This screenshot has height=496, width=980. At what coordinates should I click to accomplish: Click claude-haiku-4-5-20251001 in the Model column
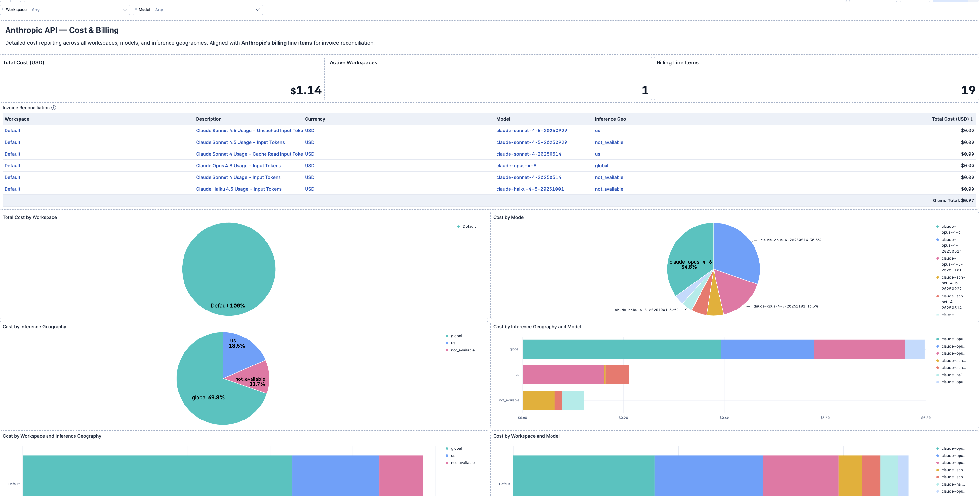pyautogui.click(x=530, y=189)
